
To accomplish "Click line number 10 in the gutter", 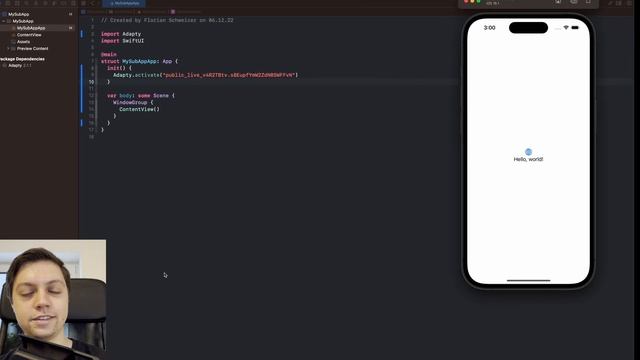I will pyautogui.click(x=91, y=82).
